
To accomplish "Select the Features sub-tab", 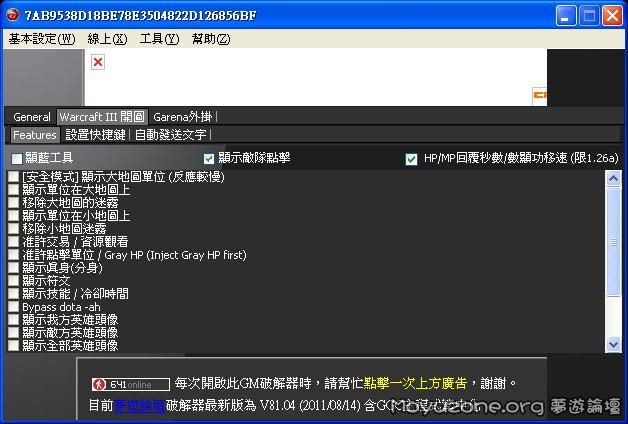I will tap(35, 135).
